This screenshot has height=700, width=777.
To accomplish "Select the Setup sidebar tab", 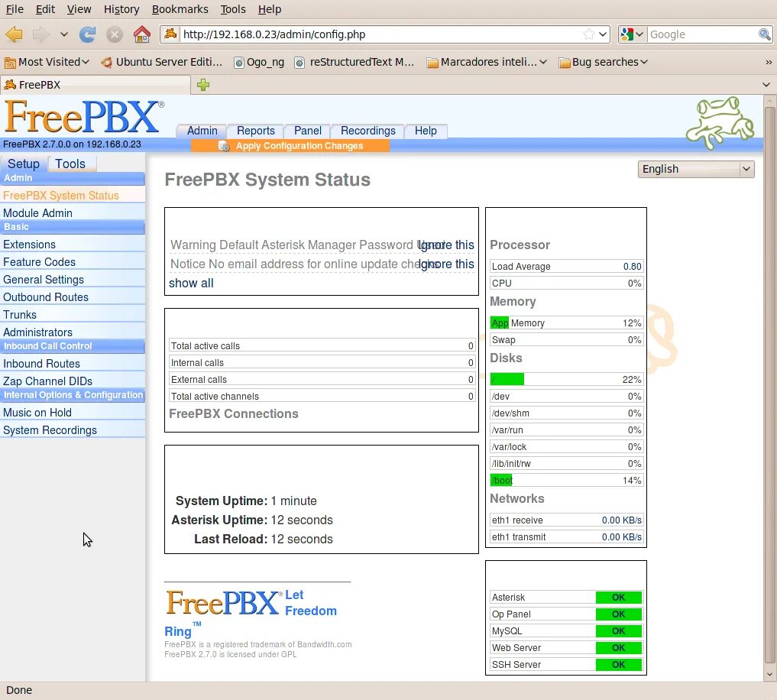I will click(23, 164).
